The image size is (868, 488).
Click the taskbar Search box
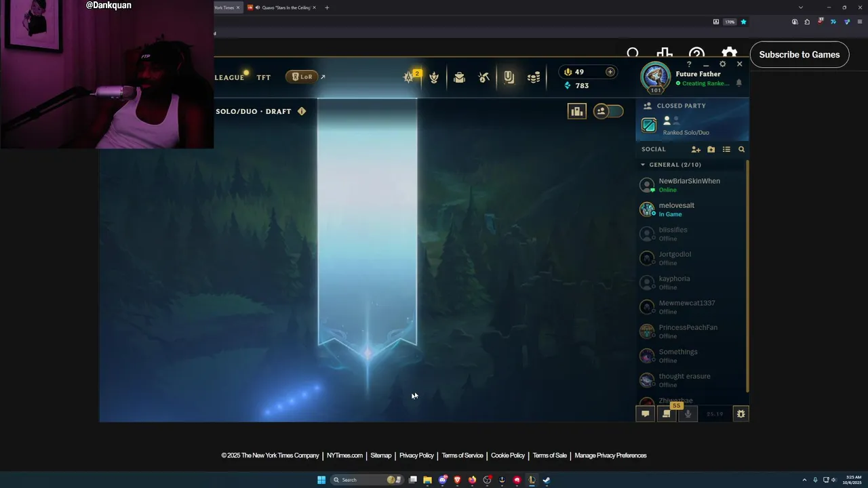366,480
